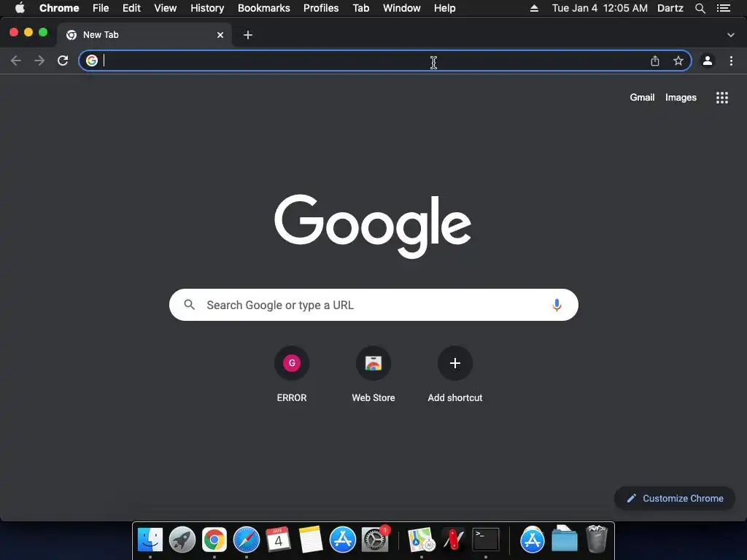Click the Google icon in address bar

point(91,61)
